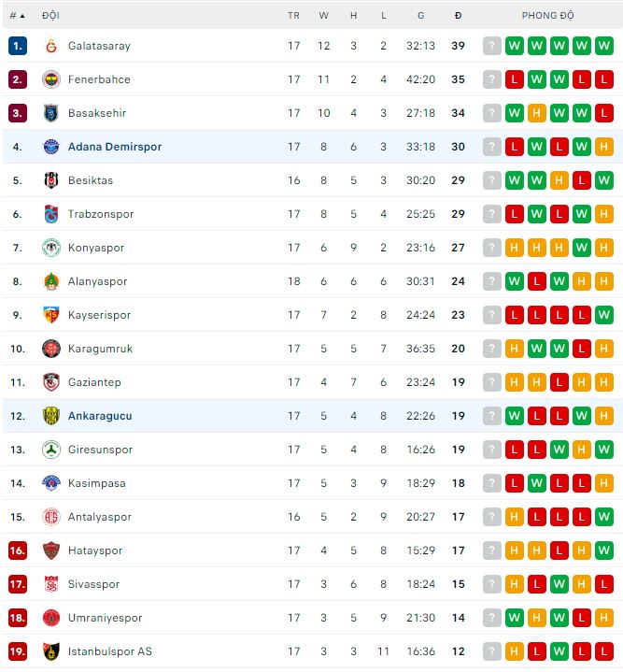
Task: Click Galatasaray's grey question-mark next-match badge
Action: coord(492,46)
